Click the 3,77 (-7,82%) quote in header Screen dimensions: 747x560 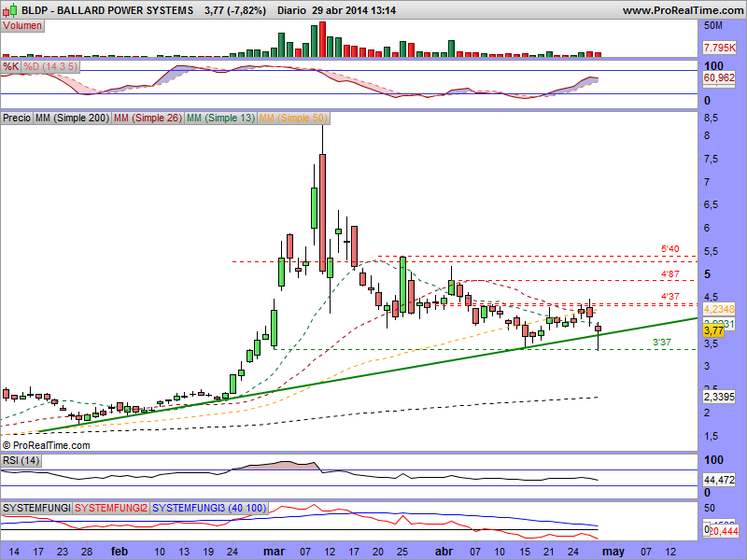tap(235, 10)
